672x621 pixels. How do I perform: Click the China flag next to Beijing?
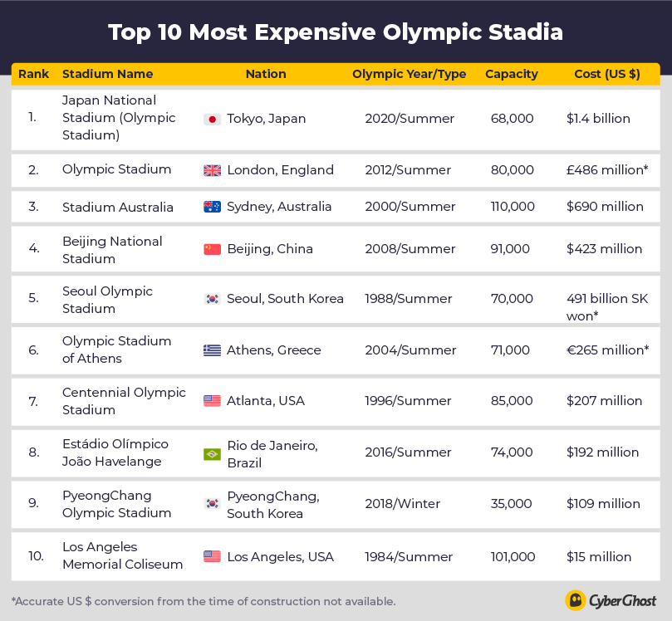(212, 249)
